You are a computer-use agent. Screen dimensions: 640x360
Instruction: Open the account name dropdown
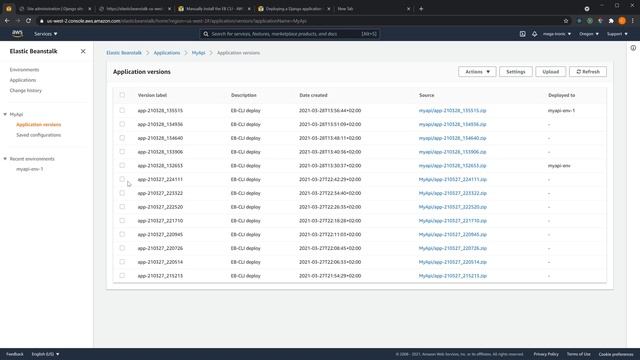tap(557, 34)
